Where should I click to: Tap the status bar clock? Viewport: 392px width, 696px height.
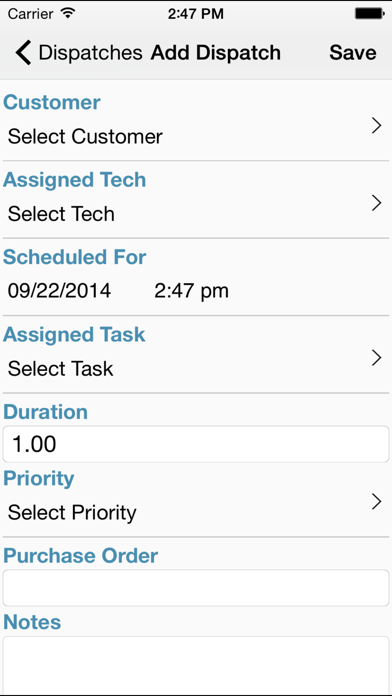coord(196,14)
